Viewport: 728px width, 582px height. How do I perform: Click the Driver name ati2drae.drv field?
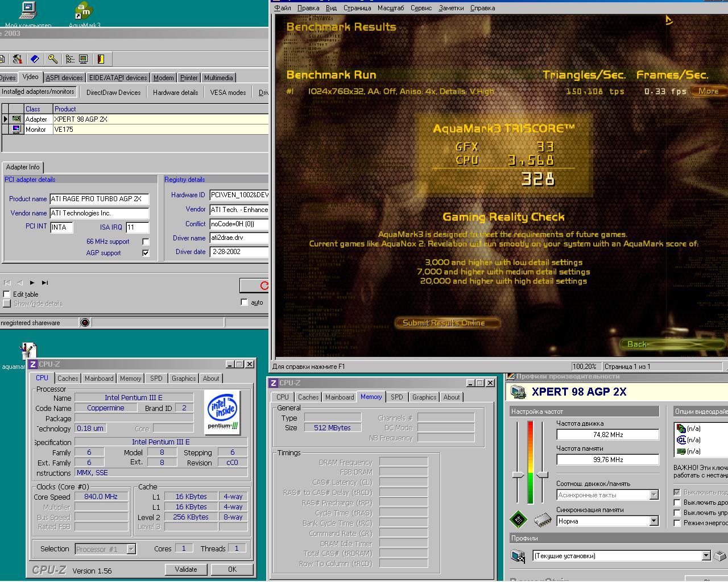tap(239, 238)
